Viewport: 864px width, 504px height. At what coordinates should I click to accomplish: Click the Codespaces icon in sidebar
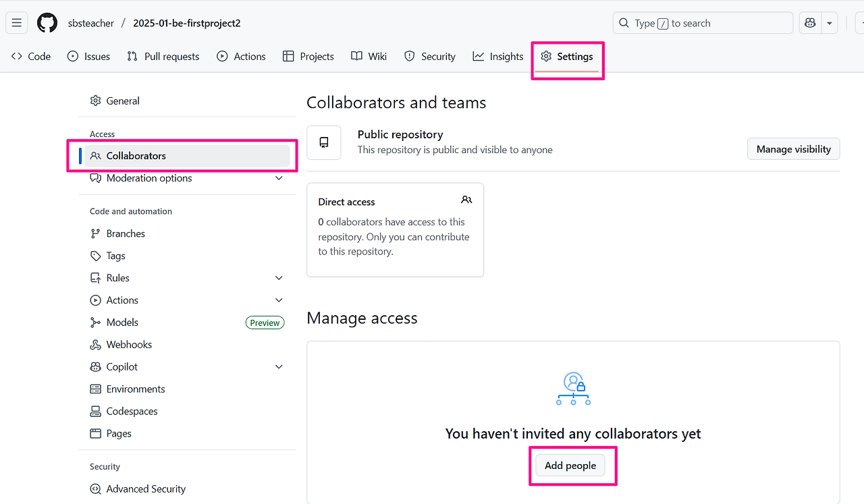coord(95,412)
